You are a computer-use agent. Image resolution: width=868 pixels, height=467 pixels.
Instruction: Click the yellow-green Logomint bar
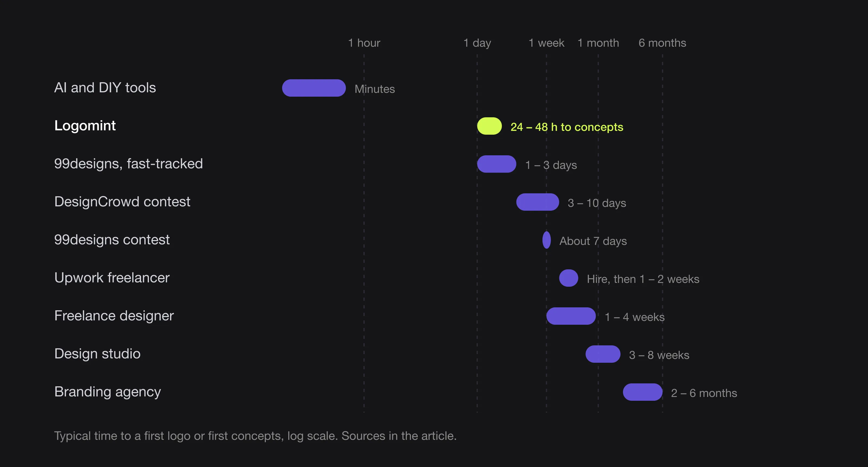[x=489, y=126]
